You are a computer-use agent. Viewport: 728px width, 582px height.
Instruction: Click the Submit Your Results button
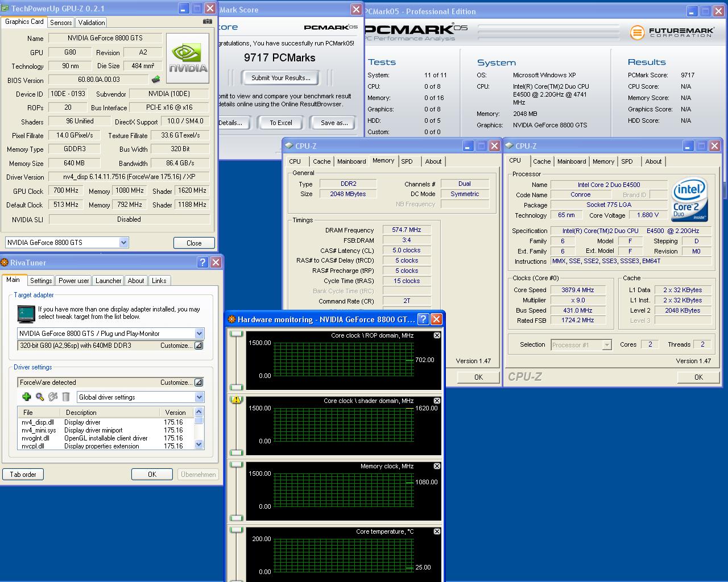280,78
